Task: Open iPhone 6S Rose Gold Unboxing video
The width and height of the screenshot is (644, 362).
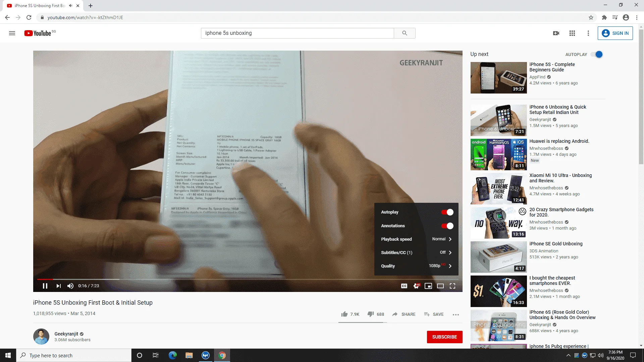Action: 498,325
